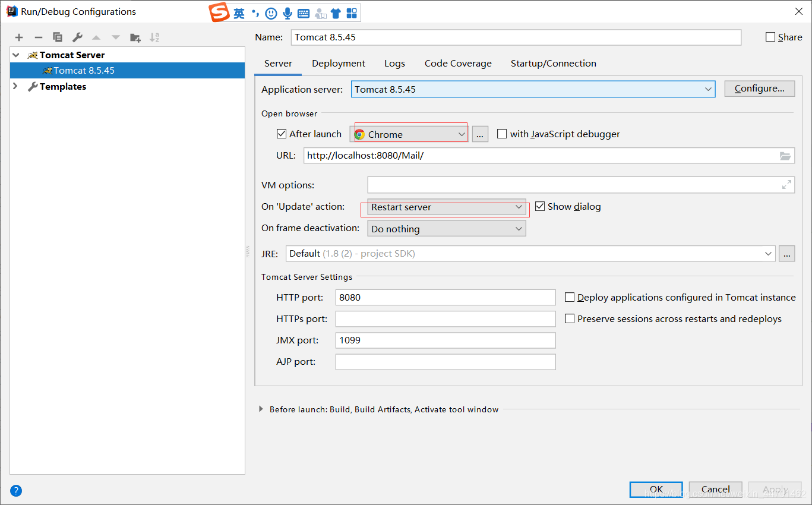Click the Sogou voice input microphone icon
This screenshot has width=812, height=505.
coord(287,13)
